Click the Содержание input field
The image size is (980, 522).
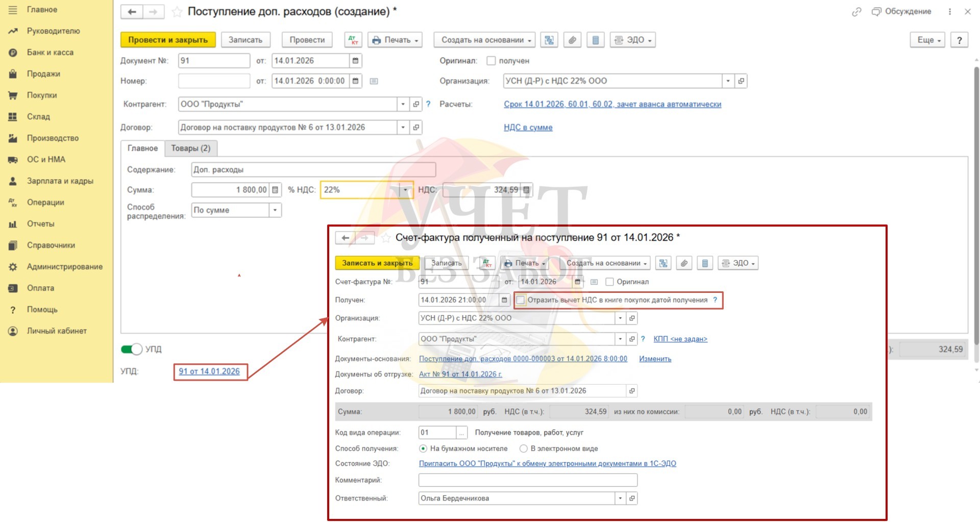[x=313, y=169]
